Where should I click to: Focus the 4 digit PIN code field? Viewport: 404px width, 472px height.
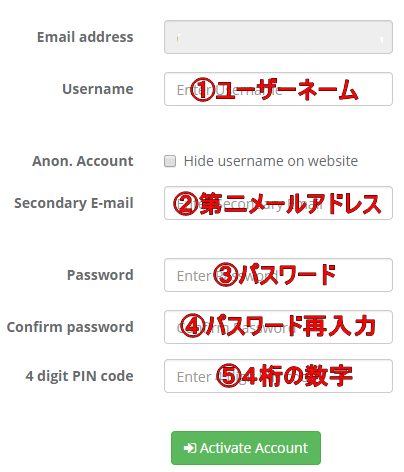278,376
